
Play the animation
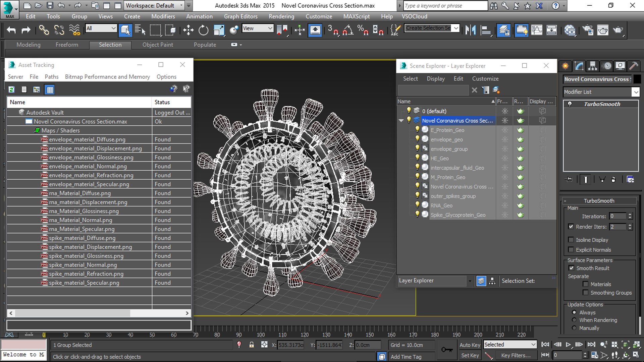pyautogui.click(x=568, y=345)
